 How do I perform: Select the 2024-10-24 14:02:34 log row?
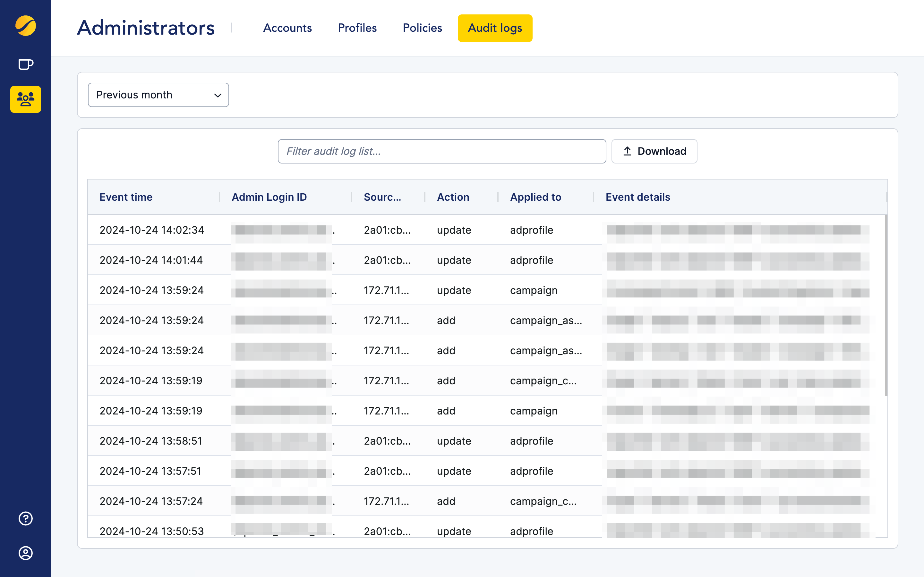[x=151, y=230]
